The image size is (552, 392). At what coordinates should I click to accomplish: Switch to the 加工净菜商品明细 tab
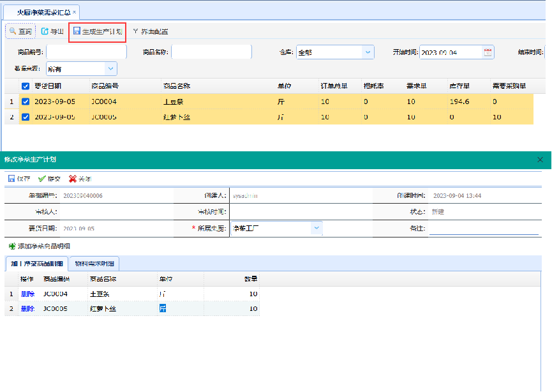(x=36, y=264)
